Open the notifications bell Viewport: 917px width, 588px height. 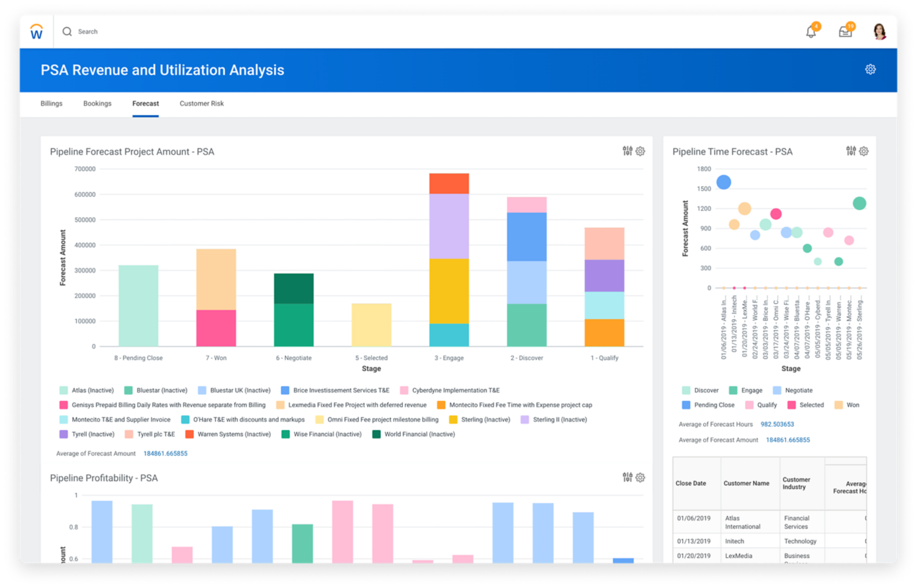coord(811,32)
